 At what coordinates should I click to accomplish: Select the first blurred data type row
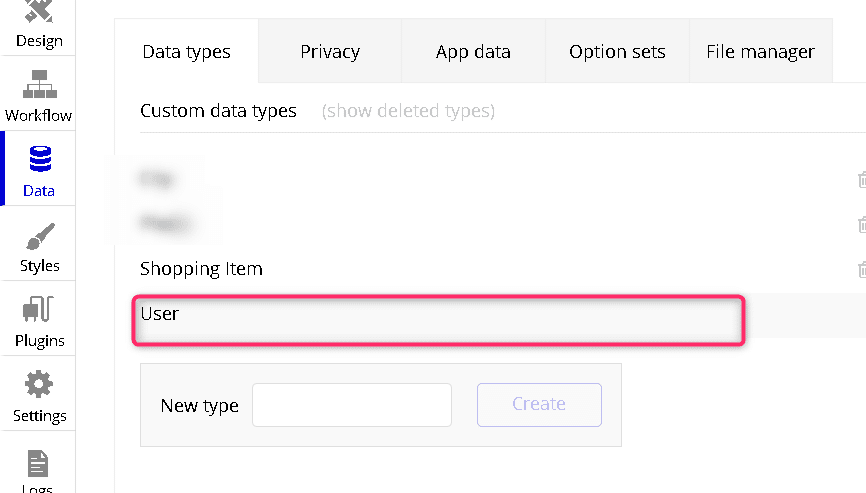[158, 180]
